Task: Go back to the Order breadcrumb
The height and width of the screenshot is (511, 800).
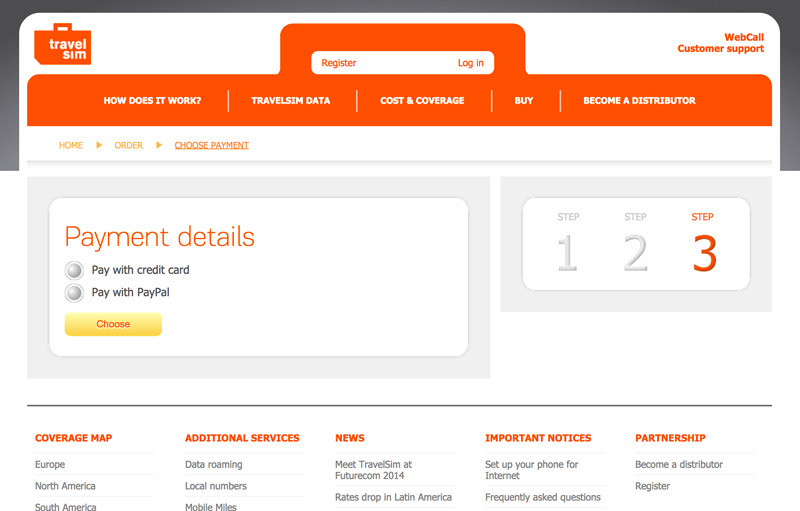Action: coord(129,145)
